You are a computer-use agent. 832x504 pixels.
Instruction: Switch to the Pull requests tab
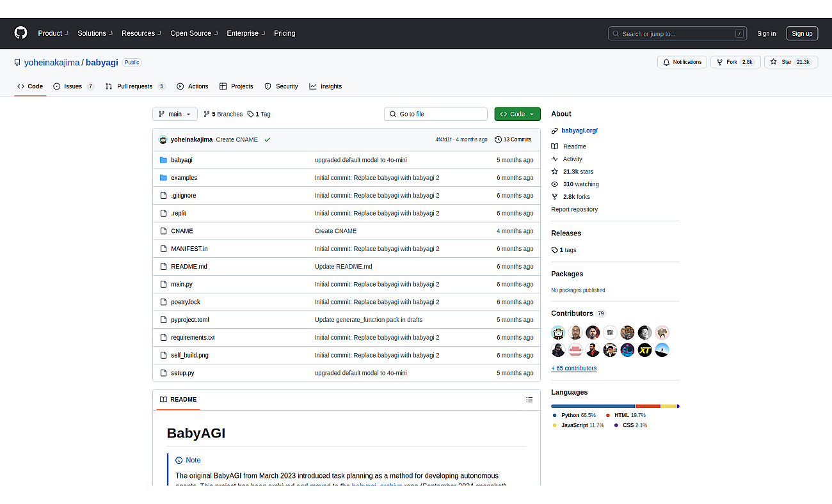pyautogui.click(x=135, y=86)
